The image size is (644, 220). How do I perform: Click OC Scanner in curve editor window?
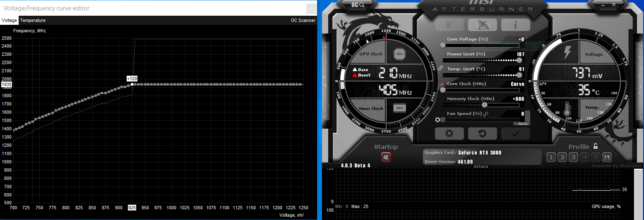[303, 20]
